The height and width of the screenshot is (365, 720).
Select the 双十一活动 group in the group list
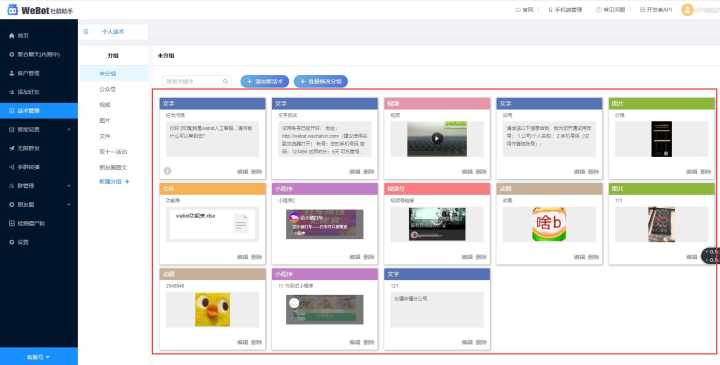113,152
